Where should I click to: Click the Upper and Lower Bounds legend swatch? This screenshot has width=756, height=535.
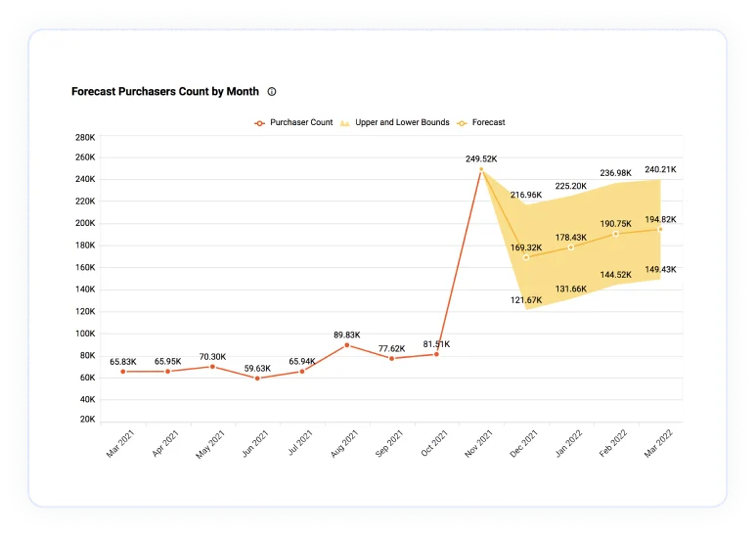tap(344, 123)
